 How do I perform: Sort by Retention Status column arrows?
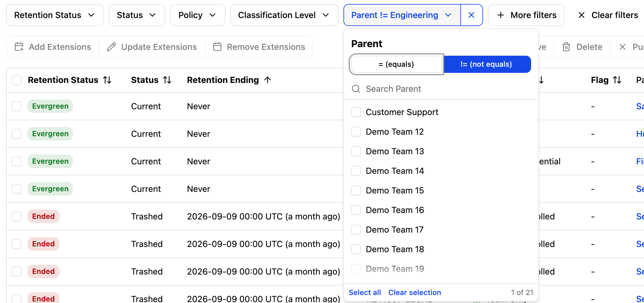point(107,80)
